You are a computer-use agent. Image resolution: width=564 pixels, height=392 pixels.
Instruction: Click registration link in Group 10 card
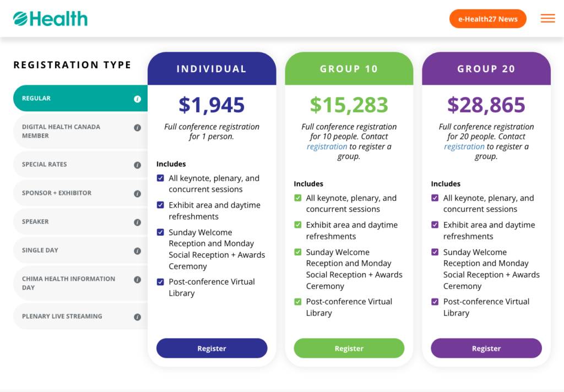pos(327,147)
